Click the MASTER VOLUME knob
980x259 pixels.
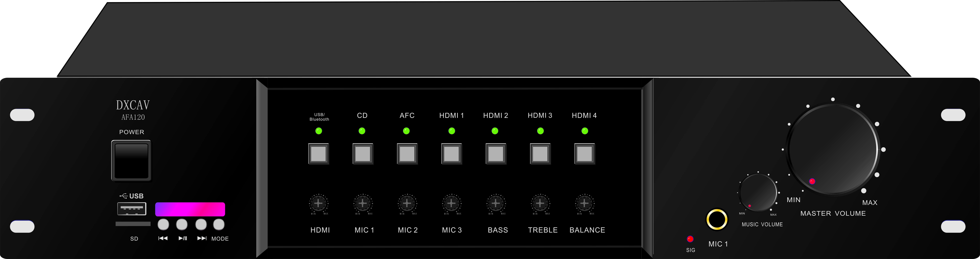(x=833, y=149)
